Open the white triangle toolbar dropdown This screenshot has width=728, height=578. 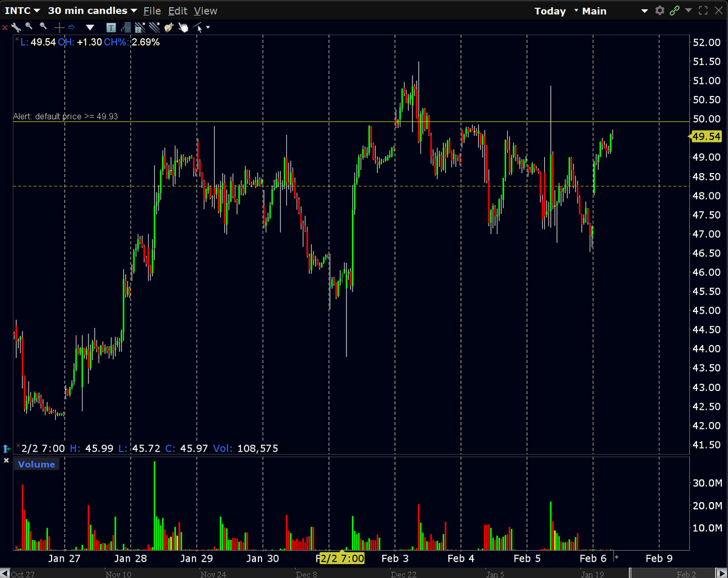pos(90,27)
